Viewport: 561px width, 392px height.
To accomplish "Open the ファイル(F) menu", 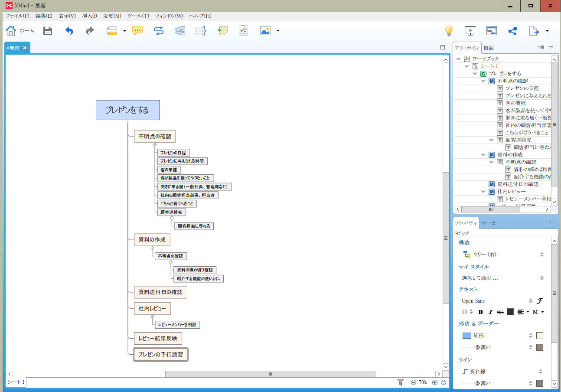I will pos(17,16).
